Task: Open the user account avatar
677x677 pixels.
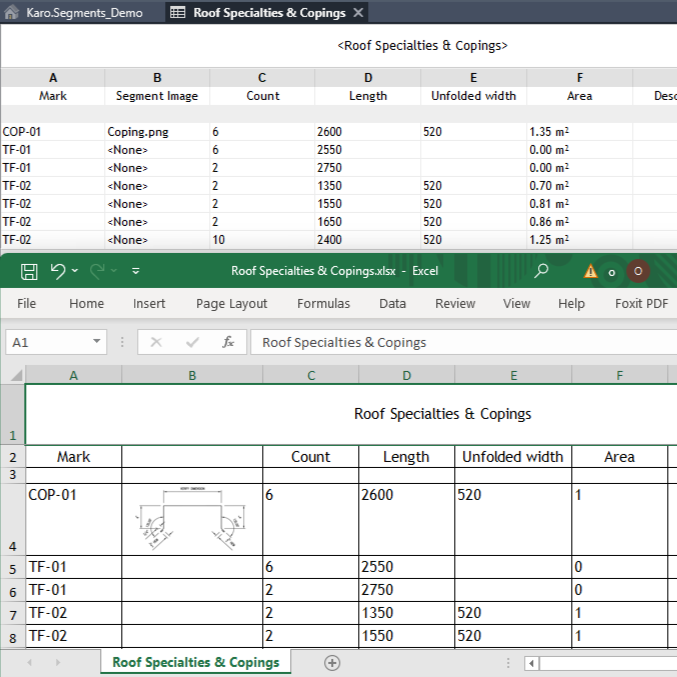Action: [638, 271]
